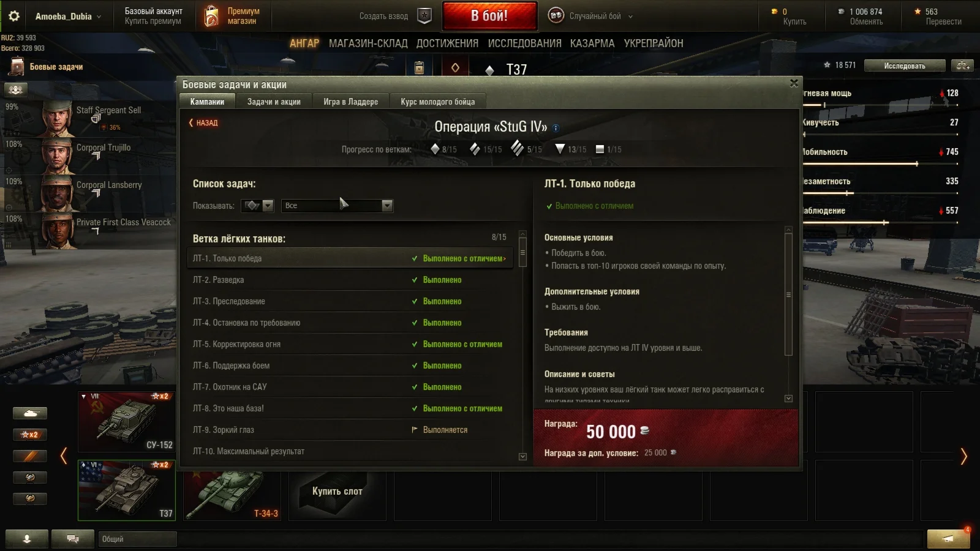Image resolution: width=980 pixels, height=551 pixels.
Task: Toggle the orange stripe carousel filter
Action: pos(30,456)
